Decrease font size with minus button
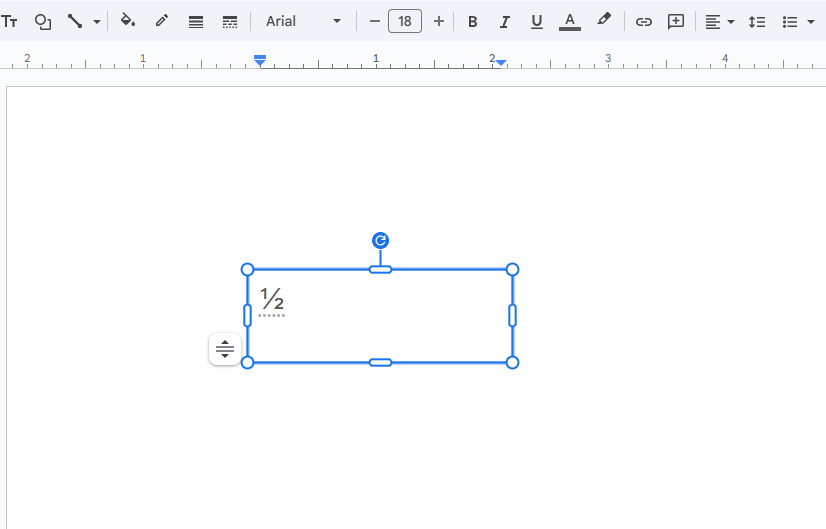This screenshot has height=529, width=826. click(x=375, y=21)
